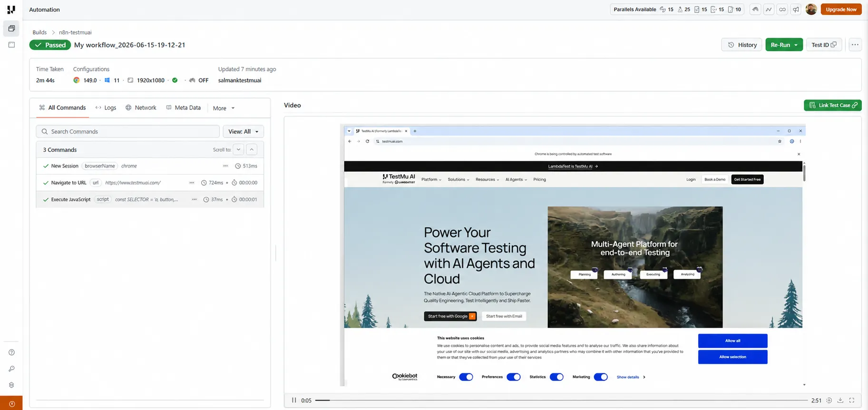Open the analytics graph icon in the top bar
Viewport: 868px width, 410px height.
(x=769, y=10)
